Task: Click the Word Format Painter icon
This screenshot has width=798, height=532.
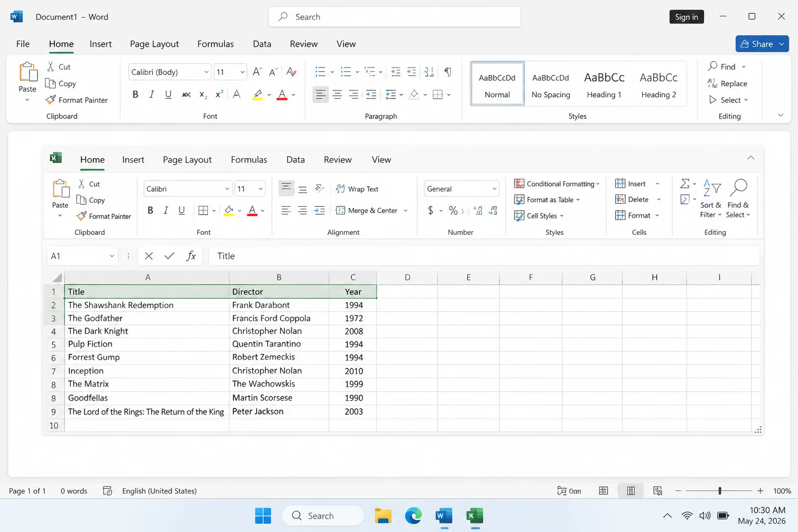Action: pos(50,100)
